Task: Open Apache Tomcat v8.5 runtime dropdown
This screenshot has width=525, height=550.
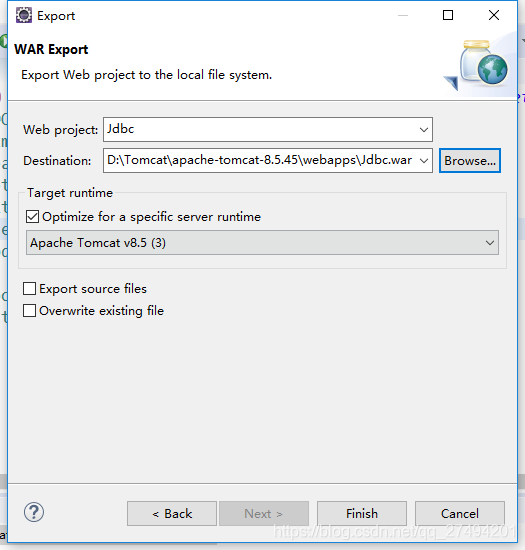Action: (262, 243)
